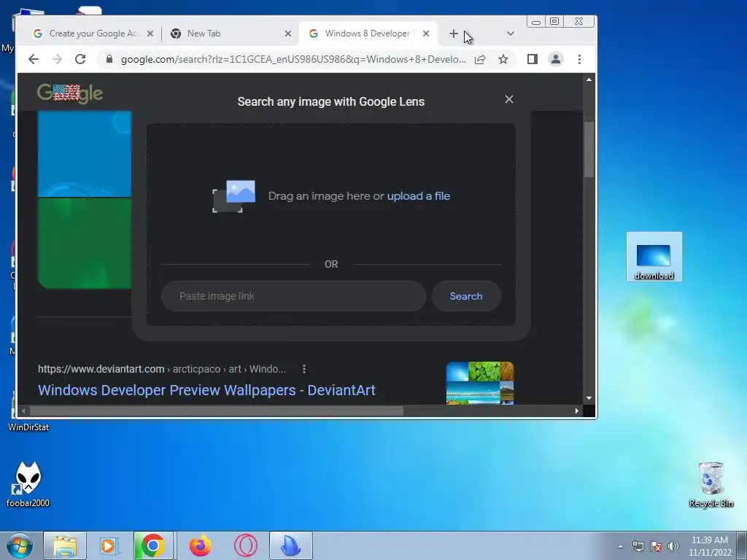The width and height of the screenshot is (747, 560).
Task: Bookmark this page with the star icon
Action: point(503,59)
